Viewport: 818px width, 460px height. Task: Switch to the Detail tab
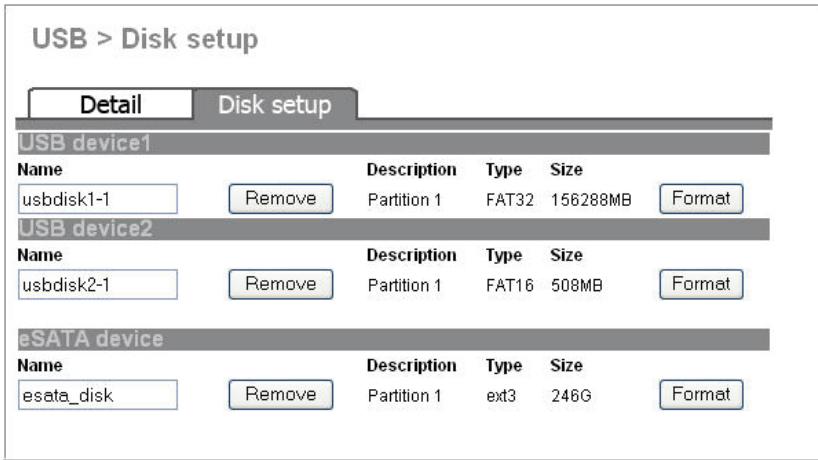[111, 104]
